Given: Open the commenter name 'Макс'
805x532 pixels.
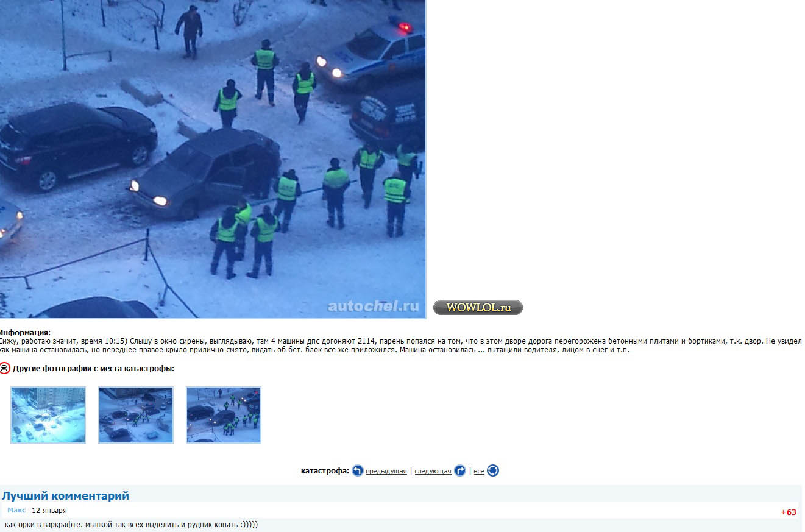Looking at the screenshot, I should tap(16, 511).
